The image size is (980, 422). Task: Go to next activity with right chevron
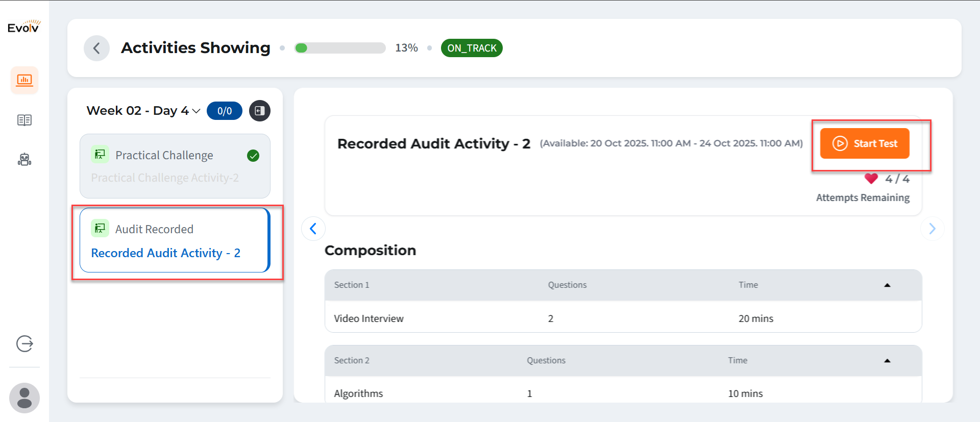pyautogui.click(x=932, y=229)
